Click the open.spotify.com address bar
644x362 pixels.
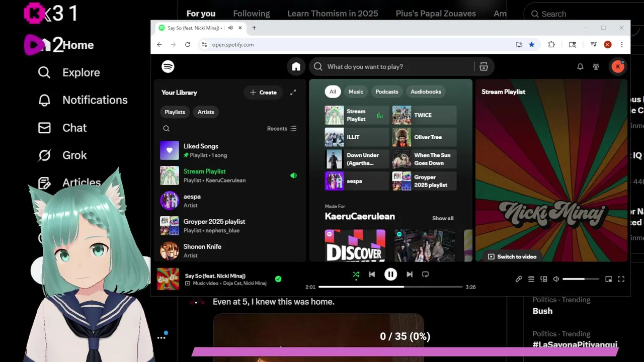[x=355, y=44]
